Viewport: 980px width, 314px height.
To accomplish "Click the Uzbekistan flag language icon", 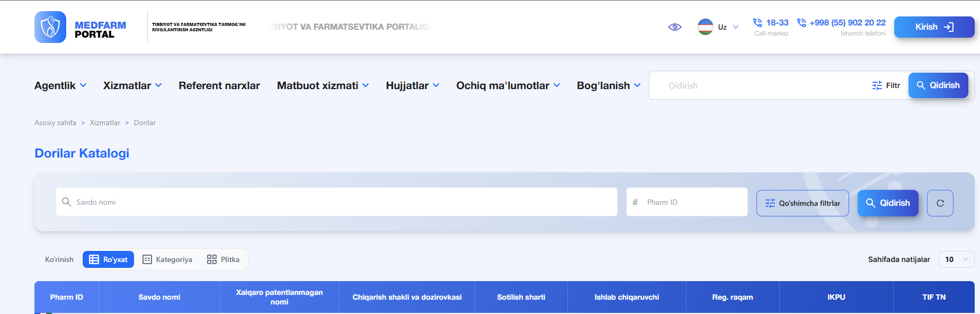I will click(x=705, y=27).
